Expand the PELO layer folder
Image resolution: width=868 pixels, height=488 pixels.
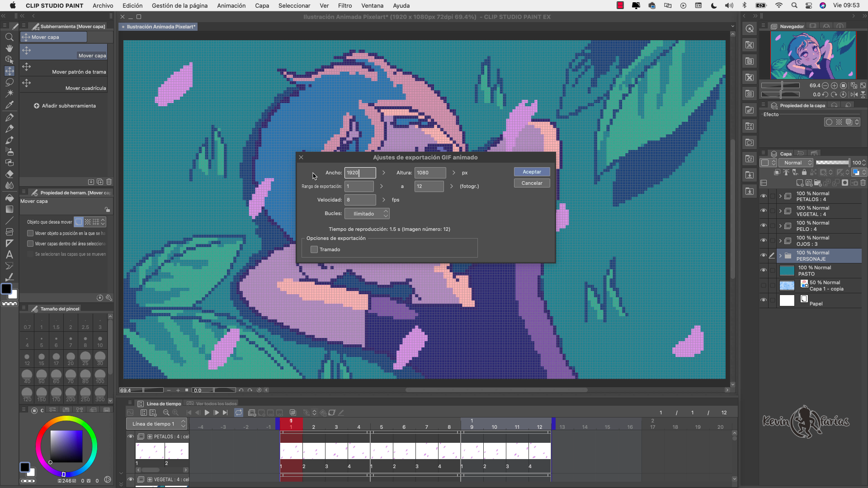click(780, 226)
